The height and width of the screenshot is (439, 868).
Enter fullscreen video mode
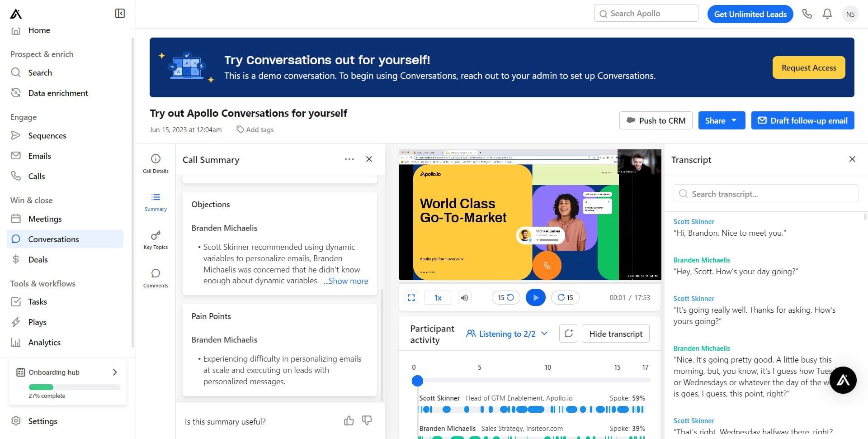pyautogui.click(x=411, y=298)
